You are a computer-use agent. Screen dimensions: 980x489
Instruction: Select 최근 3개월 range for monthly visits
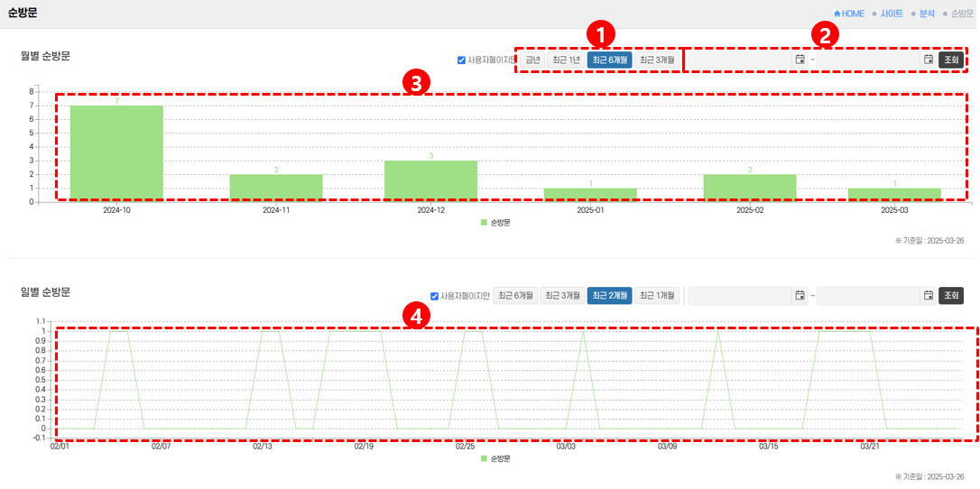tap(656, 60)
